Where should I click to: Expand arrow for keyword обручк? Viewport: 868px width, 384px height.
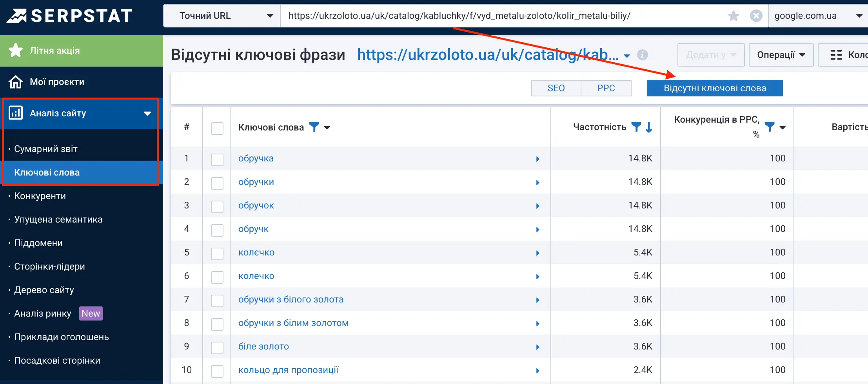coord(538,229)
